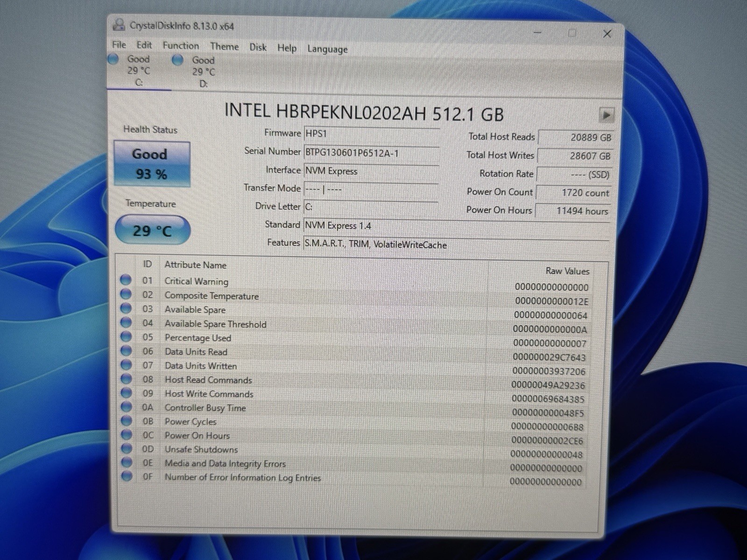Click status orb for Available Spare Threshold

pos(126,322)
